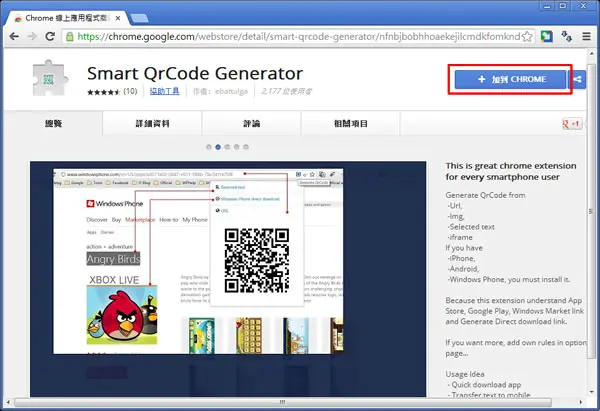Open the 詳細資料 tab
This screenshot has width=600, height=411.
pos(152,124)
